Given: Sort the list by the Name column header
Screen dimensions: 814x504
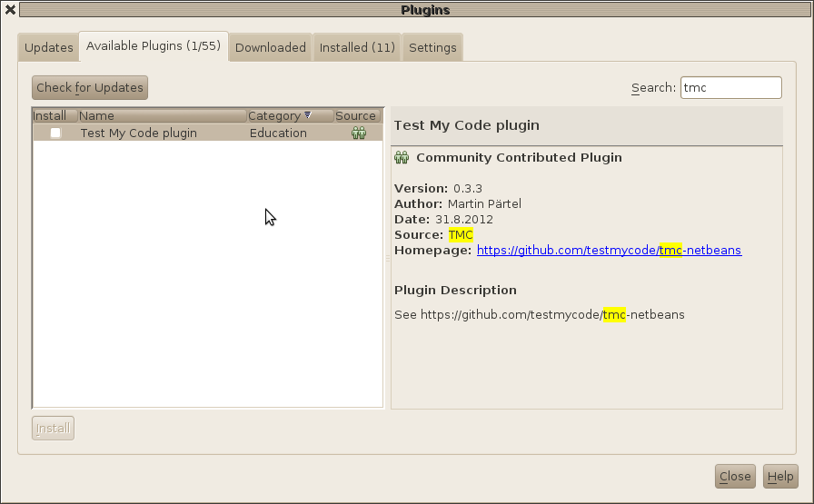Looking at the screenshot, I should coord(162,115).
